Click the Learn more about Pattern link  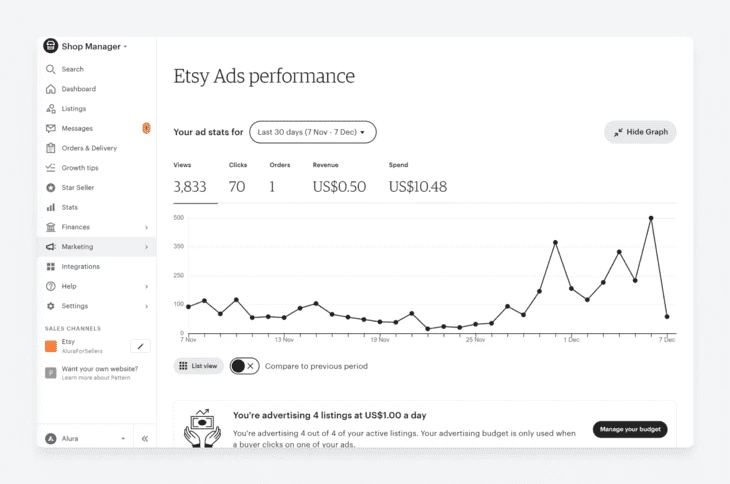[x=96, y=377]
